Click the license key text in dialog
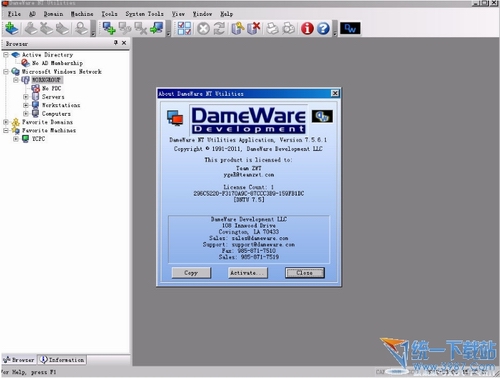Screen dimensions: 500x378 click(249, 193)
